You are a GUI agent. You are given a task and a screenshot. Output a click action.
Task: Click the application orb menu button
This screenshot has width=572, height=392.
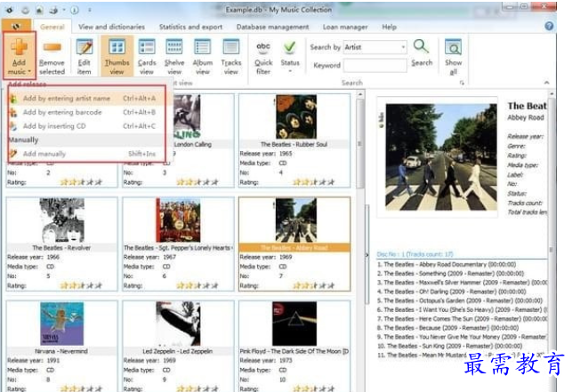16,26
